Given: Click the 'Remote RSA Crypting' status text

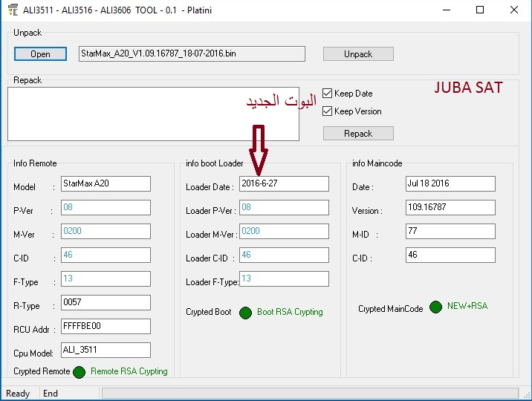Looking at the screenshot, I should 129,371.
